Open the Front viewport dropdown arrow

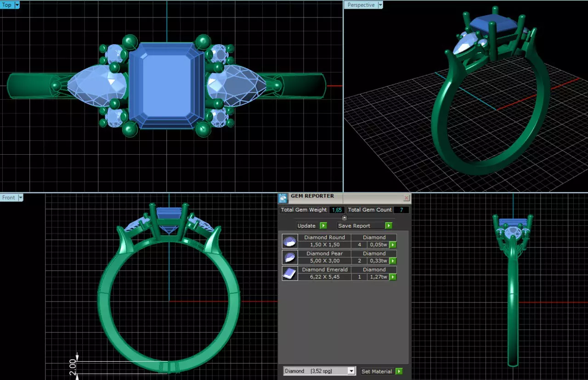pos(20,198)
